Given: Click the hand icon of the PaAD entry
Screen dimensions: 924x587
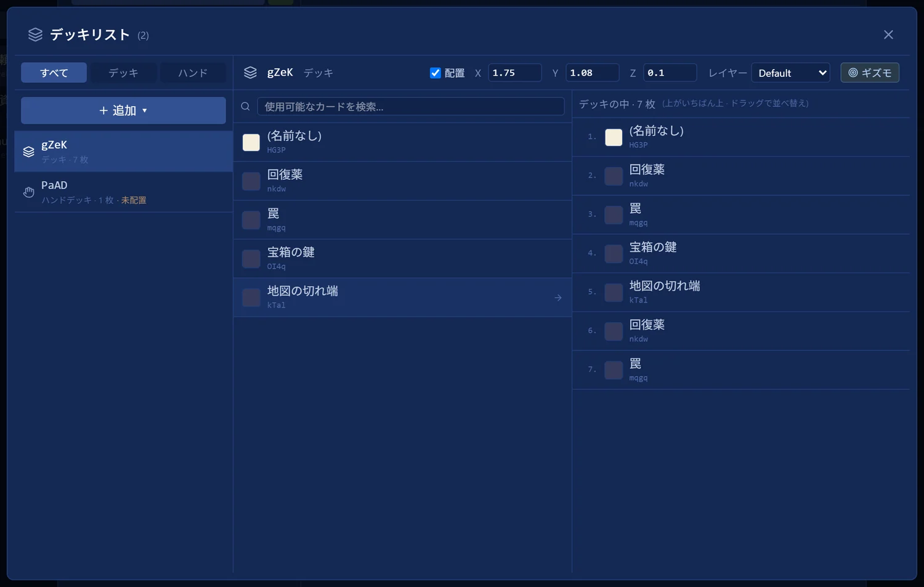Looking at the screenshot, I should coord(28,192).
